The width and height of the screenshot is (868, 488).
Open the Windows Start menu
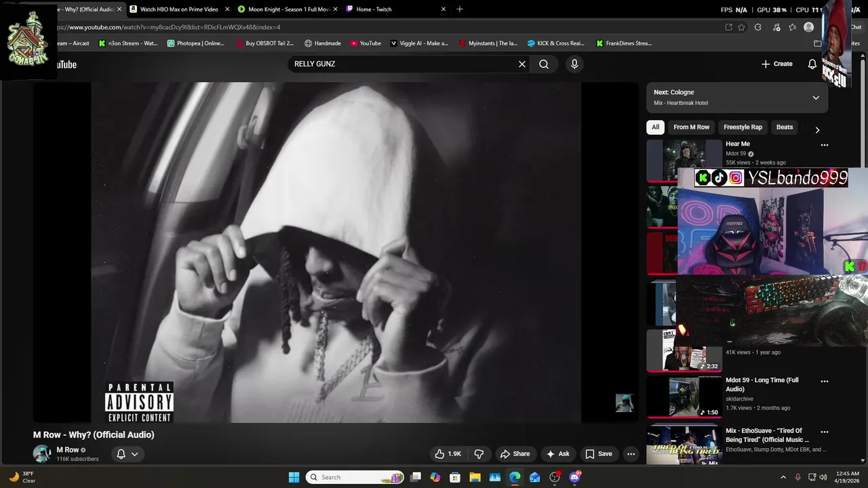tap(294, 477)
